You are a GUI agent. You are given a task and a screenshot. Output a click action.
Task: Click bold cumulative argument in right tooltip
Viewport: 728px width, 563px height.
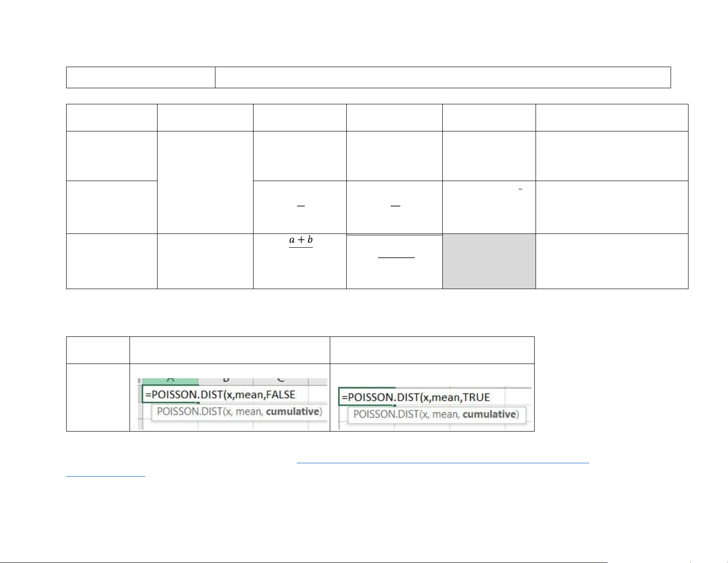489,415
